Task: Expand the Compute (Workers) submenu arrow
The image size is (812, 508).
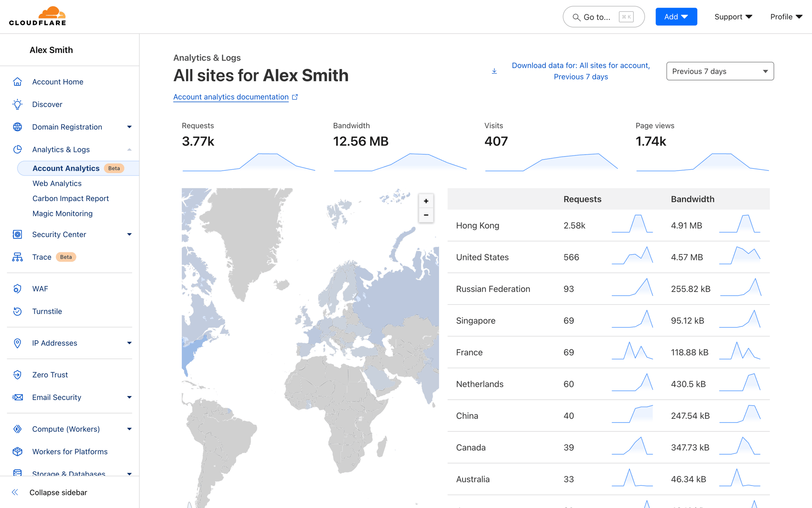Action: pyautogui.click(x=129, y=429)
